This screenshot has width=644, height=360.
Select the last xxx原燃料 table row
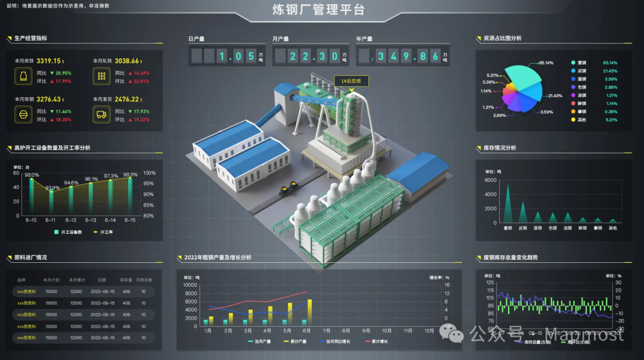coord(84,338)
